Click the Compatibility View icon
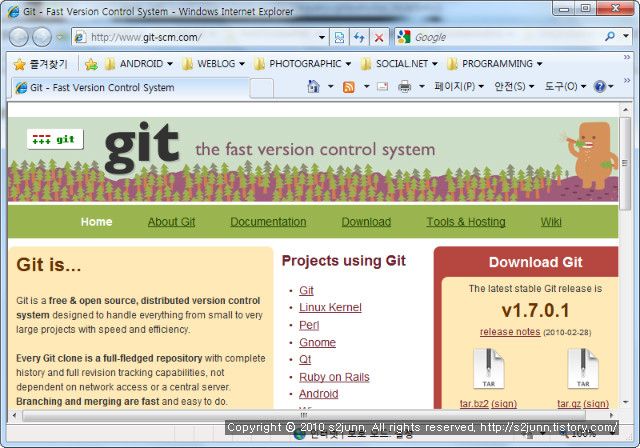This screenshot has width=640, height=448. pos(339,38)
